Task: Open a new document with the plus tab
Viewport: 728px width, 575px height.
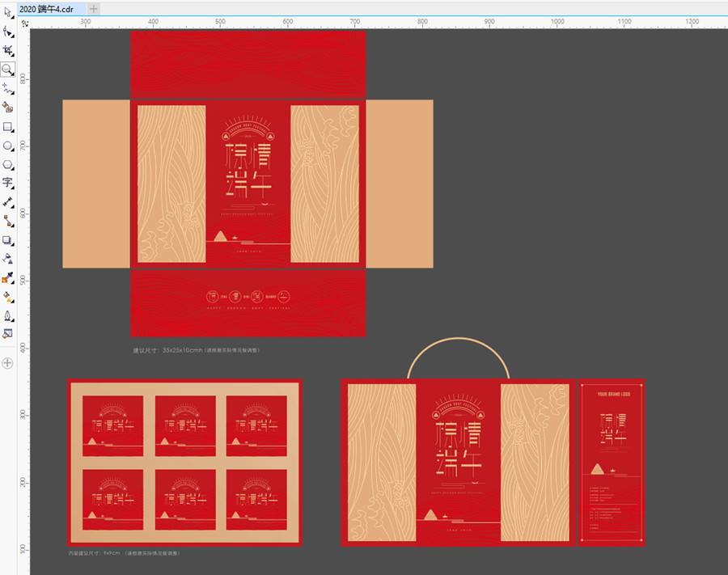Action: coord(93,8)
